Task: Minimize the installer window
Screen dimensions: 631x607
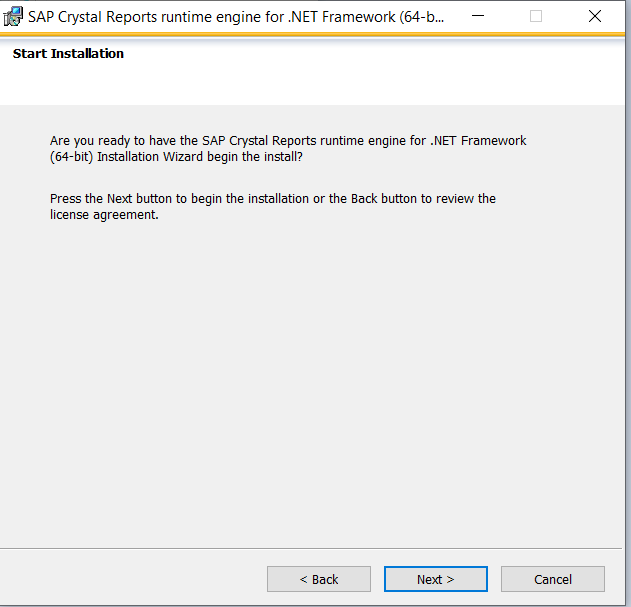Action: pos(478,16)
